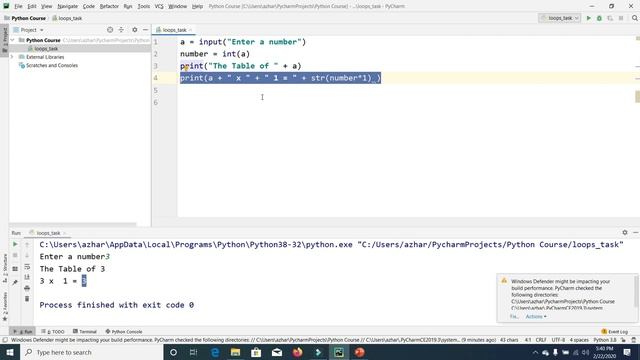Click up-the-stack-trace arrow icon
Image resolution: width=640 pixels, height=360 pixels.
tap(27, 244)
